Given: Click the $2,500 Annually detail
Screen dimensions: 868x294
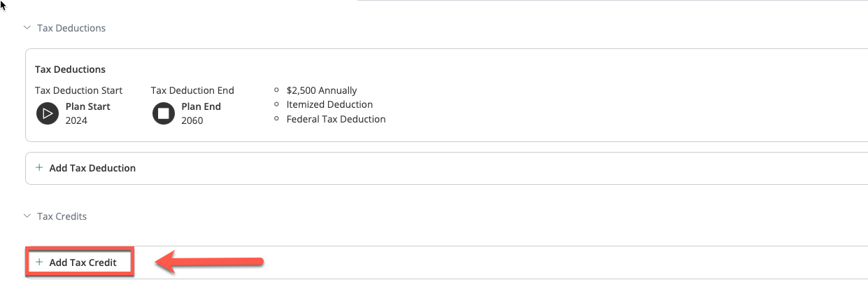Looking at the screenshot, I should 322,90.
